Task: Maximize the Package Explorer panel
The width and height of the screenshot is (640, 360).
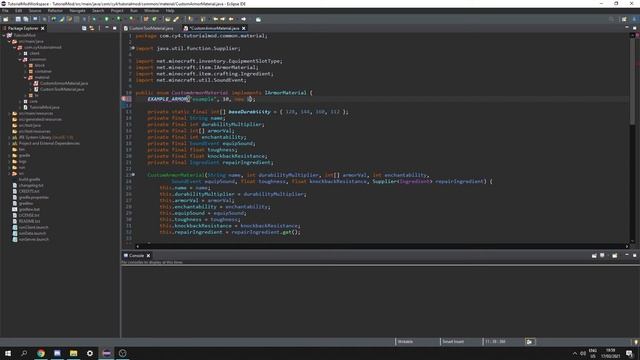Action: 115,28
